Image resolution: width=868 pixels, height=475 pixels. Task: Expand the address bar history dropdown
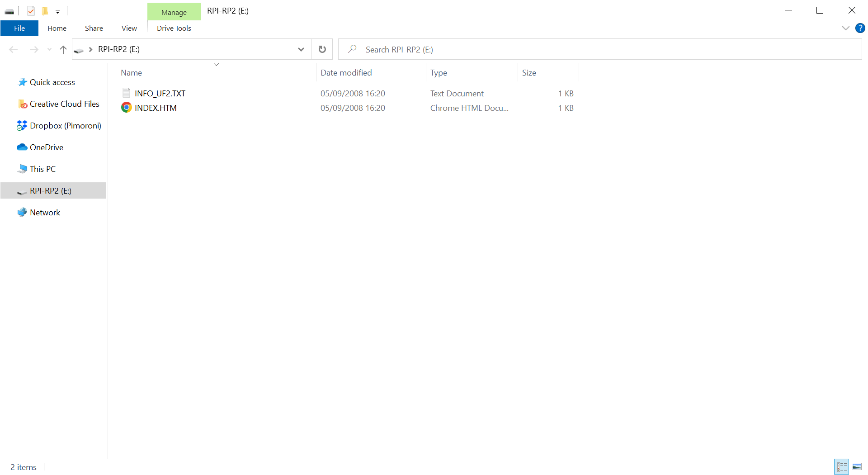click(301, 49)
